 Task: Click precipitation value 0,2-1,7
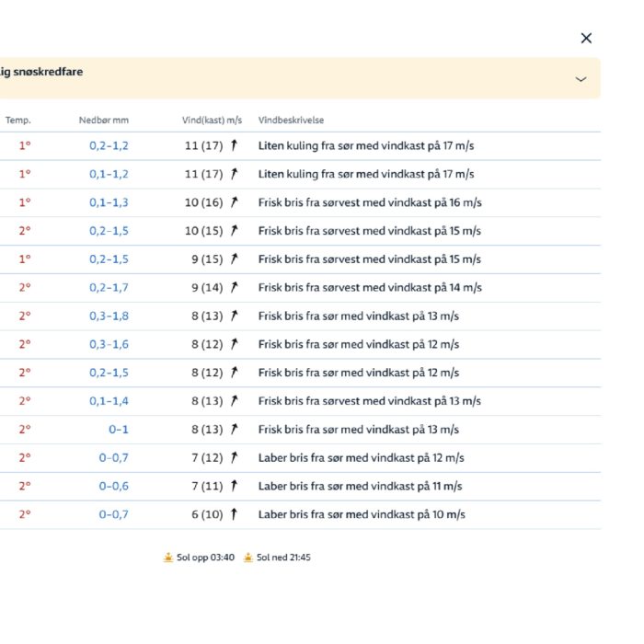[x=109, y=287]
